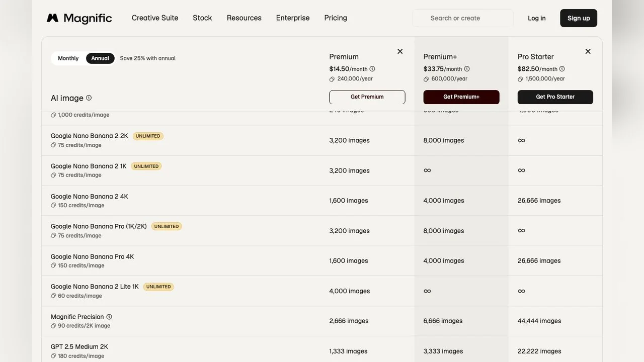Click the Google Nano Banana 2 4K label

pyautogui.click(x=90, y=197)
